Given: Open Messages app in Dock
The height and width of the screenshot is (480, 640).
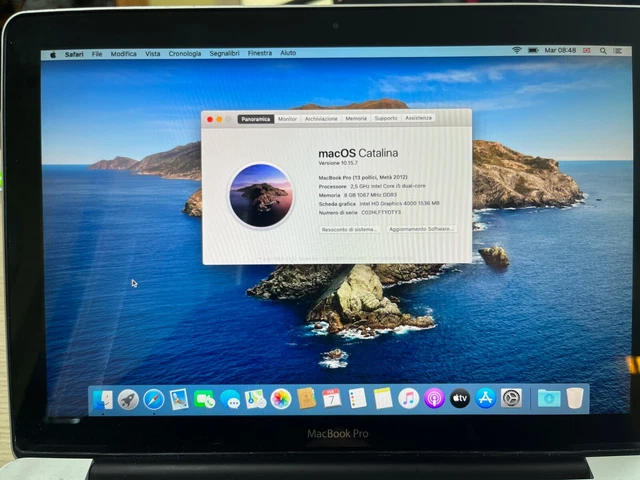Looking at the screenshot, I should pyautogui.click(x=230, y=399).
